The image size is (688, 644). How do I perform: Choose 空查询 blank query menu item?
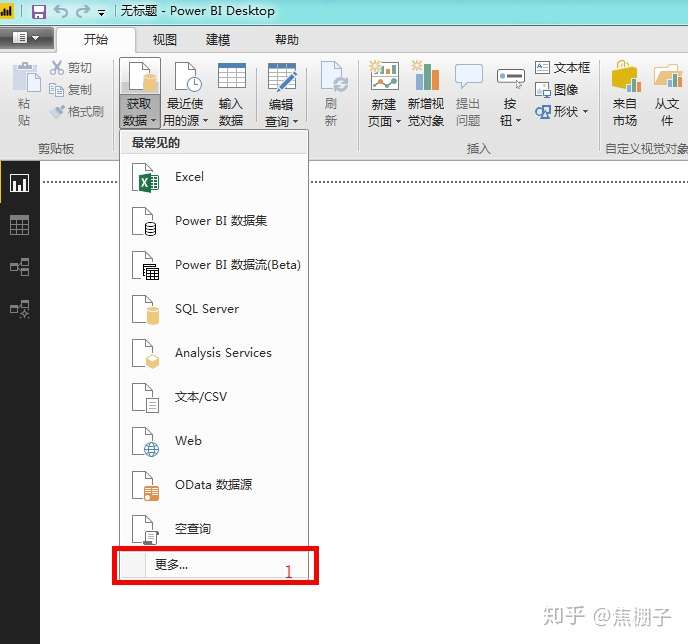pos(214,528)
